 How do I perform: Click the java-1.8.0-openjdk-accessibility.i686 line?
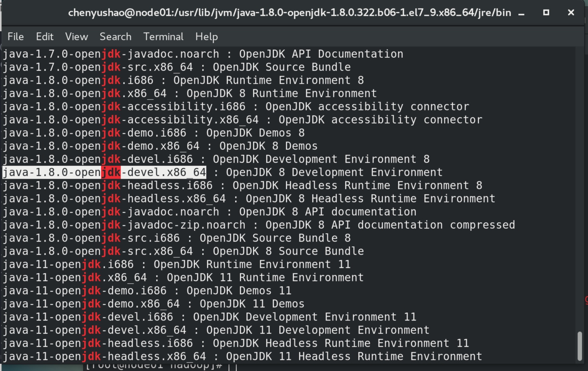pyautogui.click(x=236, y=107)
